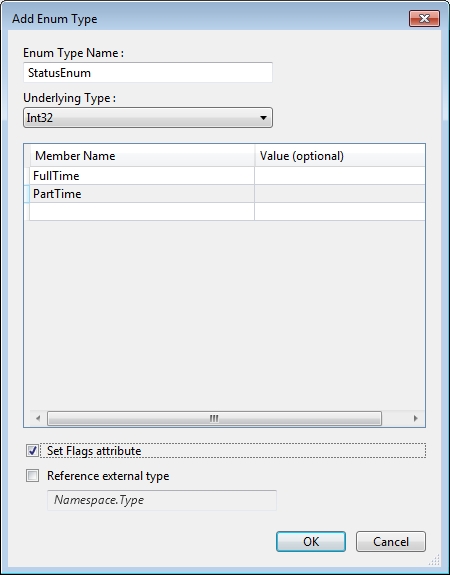Open the Underlying Type dropdown
Screen dimensions: 450x575
coord(148,118)
